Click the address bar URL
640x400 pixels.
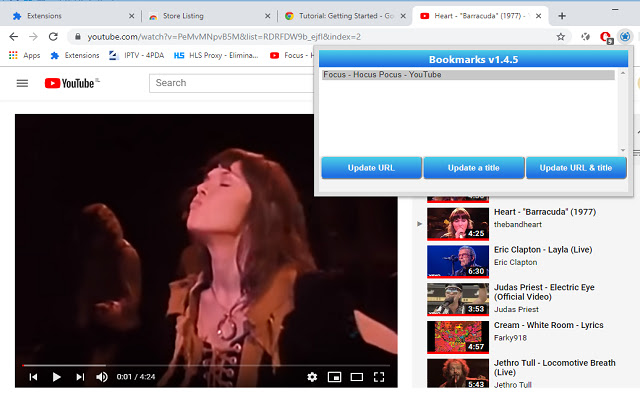[224, 37]
